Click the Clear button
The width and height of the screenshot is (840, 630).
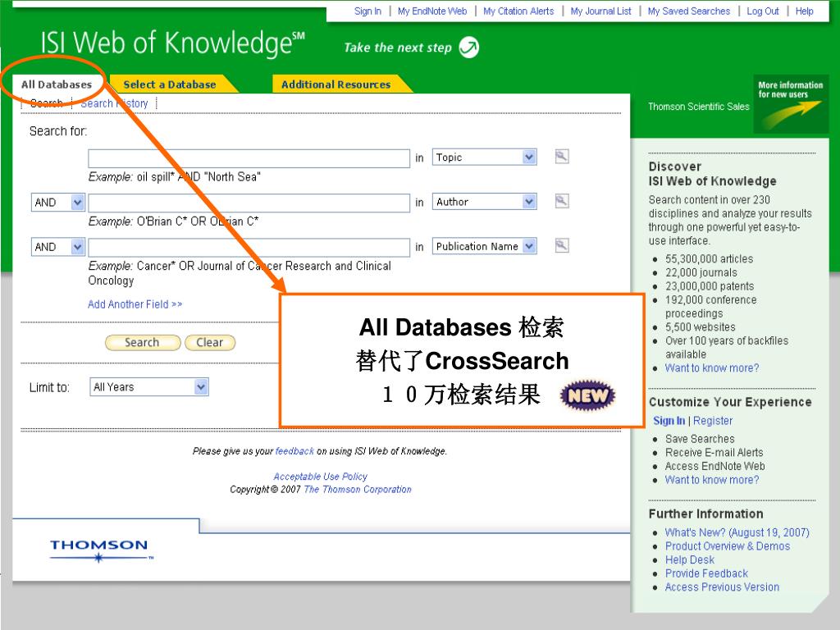tap(210, 342)
